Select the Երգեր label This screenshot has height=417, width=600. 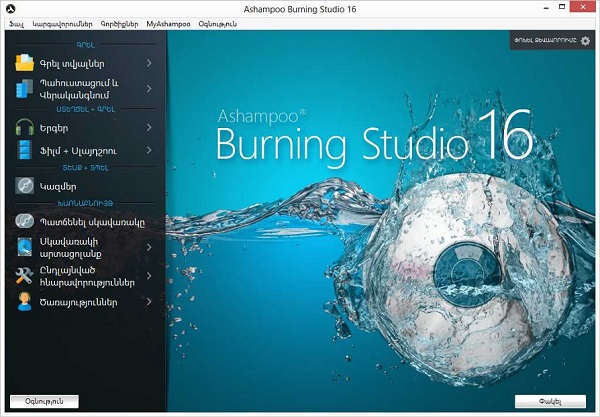coord(54,128)
